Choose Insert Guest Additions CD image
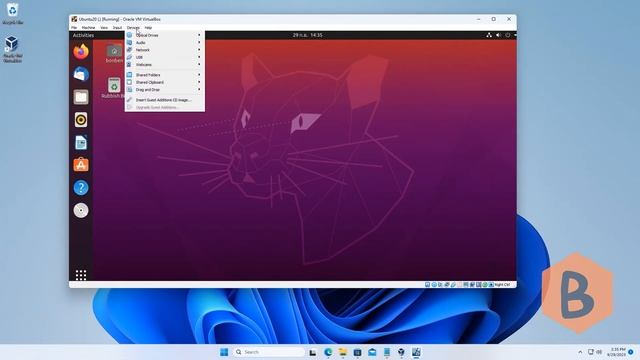 [x=165, y=100]
